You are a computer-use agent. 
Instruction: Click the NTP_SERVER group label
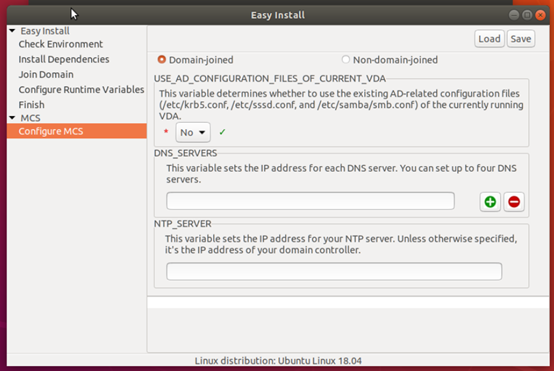(183, 224)
